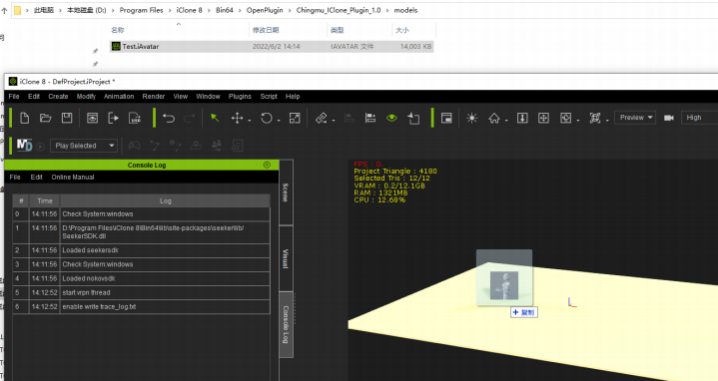Switch to the Console Log side tab

[286, 324]
